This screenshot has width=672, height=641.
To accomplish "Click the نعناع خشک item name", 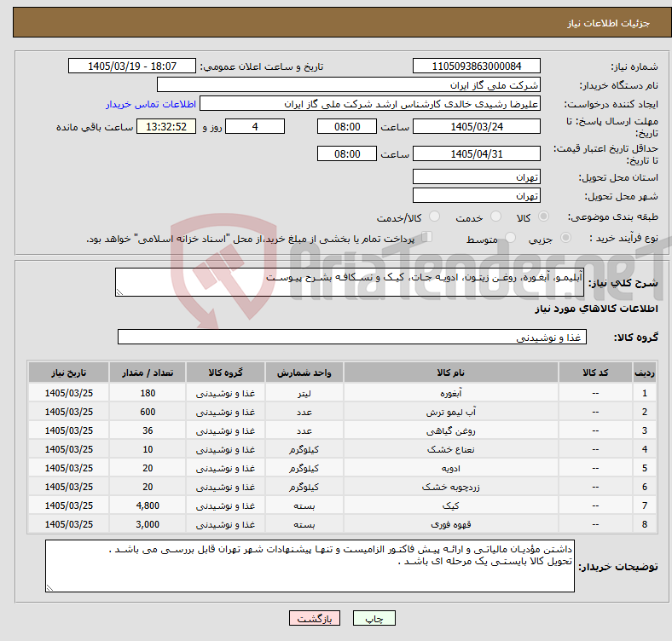I will coord(451,449).
